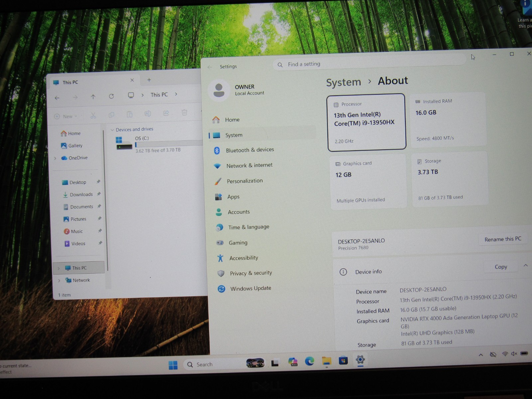Image resolution: width=532 pixels, height=399 pixels.
Task: Click the Windows Update sync icon
Action: 221,289
